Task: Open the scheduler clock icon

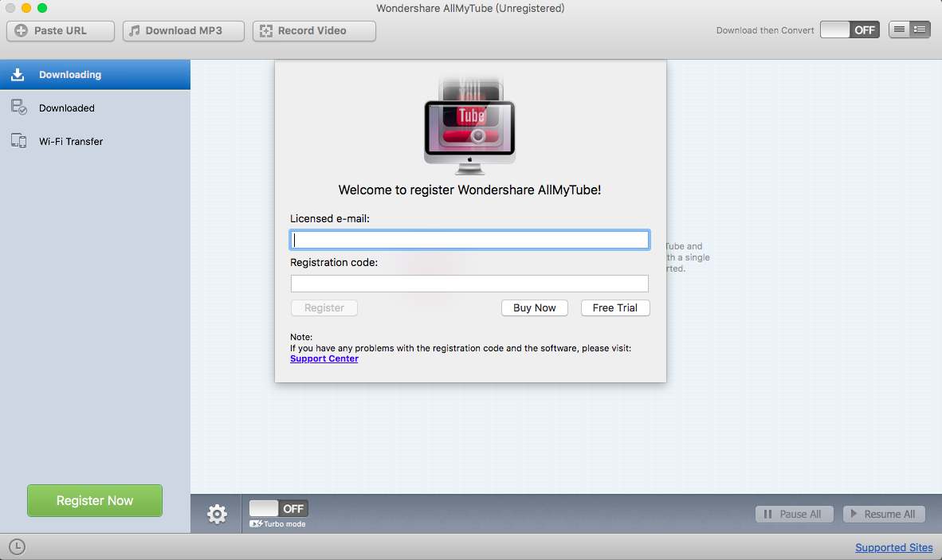Action: pyautogui.click(x=17, y=546)
